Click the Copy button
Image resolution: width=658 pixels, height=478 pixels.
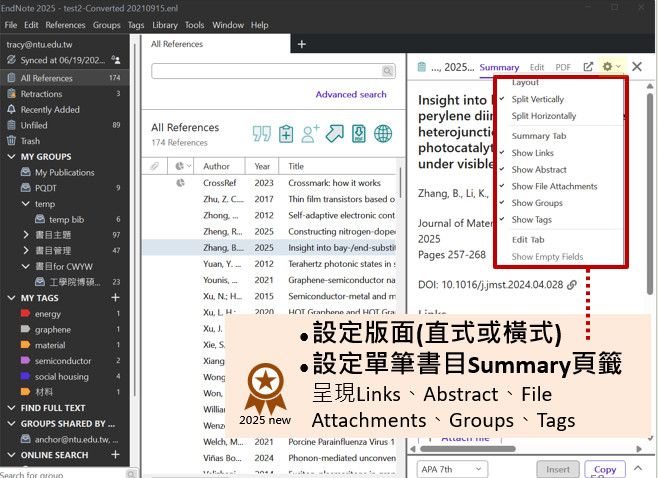tap(605, 469)
